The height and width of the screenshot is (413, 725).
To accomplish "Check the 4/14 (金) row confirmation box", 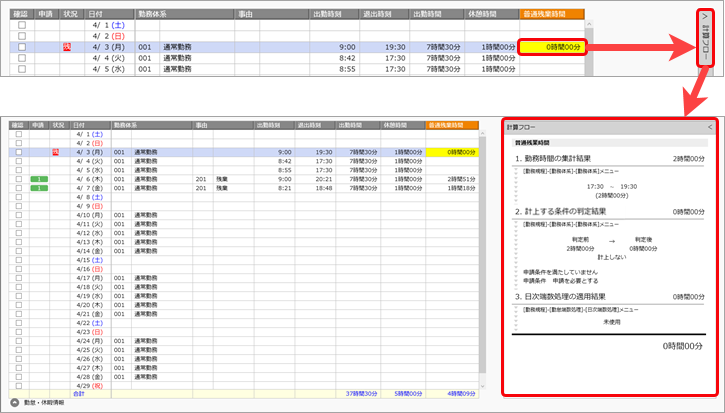I will click(18, 251).
